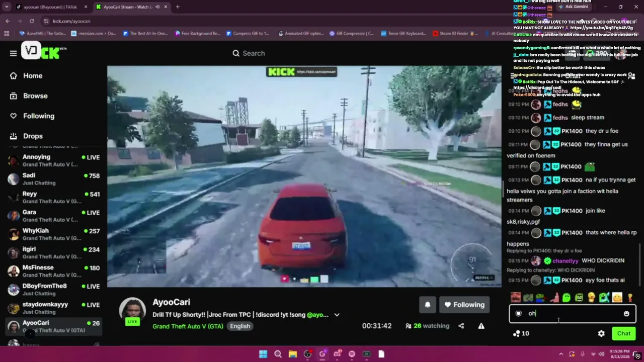
Task: Go back in browser history
Action: 8,21
